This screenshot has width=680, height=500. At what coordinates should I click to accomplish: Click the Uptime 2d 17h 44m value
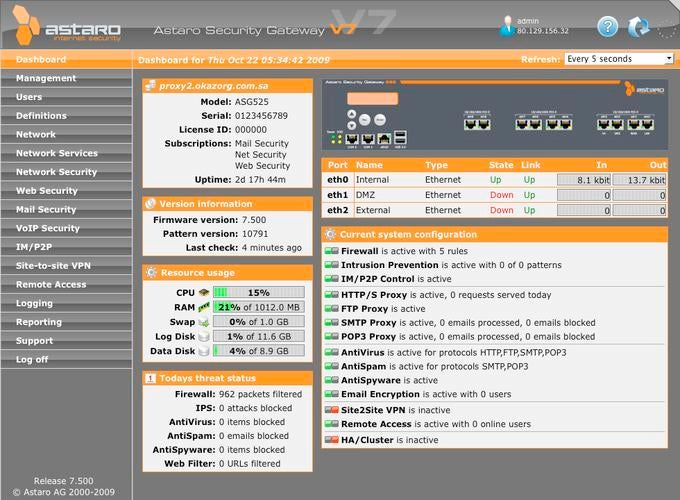click(x=260, y=180)
